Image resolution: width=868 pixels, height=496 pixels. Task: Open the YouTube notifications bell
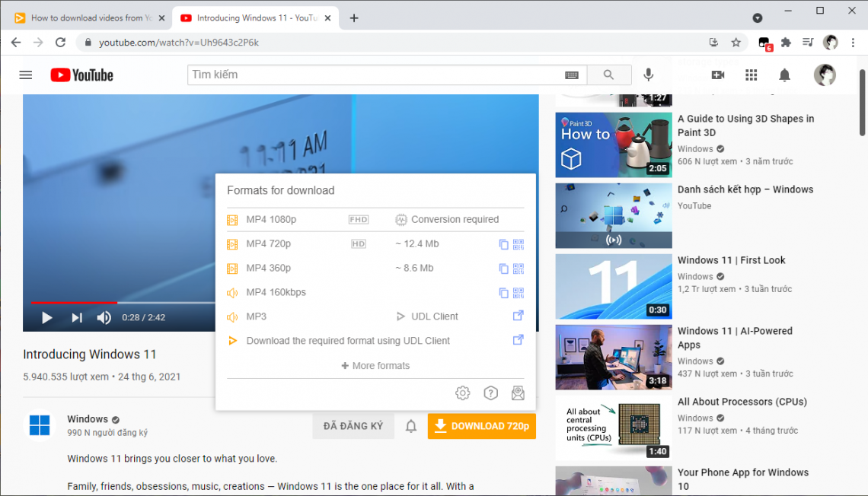pyautogui.click(x=785, y=75)
